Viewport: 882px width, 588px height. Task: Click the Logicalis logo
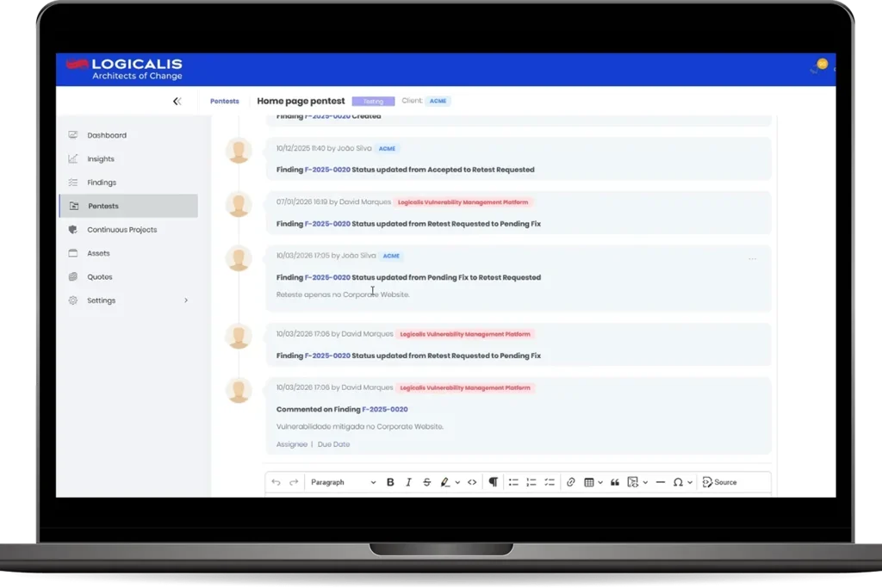coord(124,69)
